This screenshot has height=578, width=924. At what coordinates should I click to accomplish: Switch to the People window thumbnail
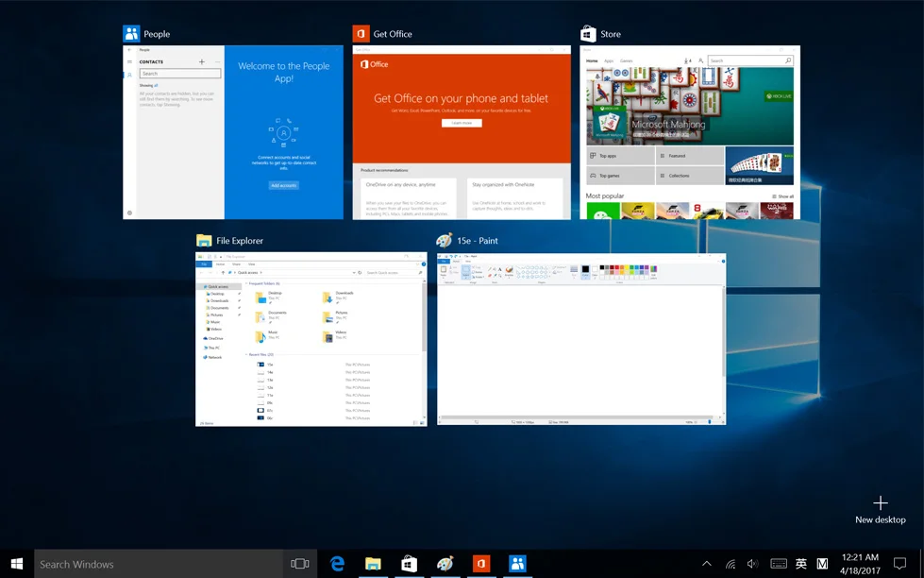pos(233,132)
